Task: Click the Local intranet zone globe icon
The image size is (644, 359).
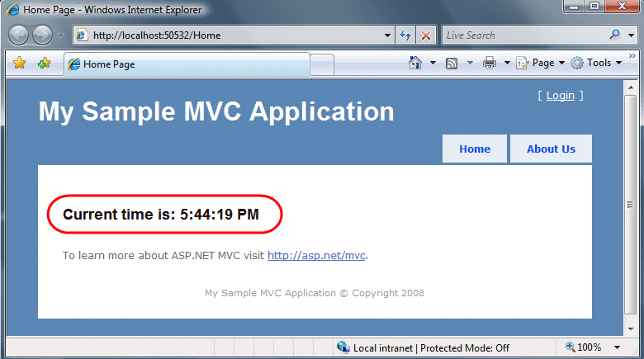Action: click(343, 347)
